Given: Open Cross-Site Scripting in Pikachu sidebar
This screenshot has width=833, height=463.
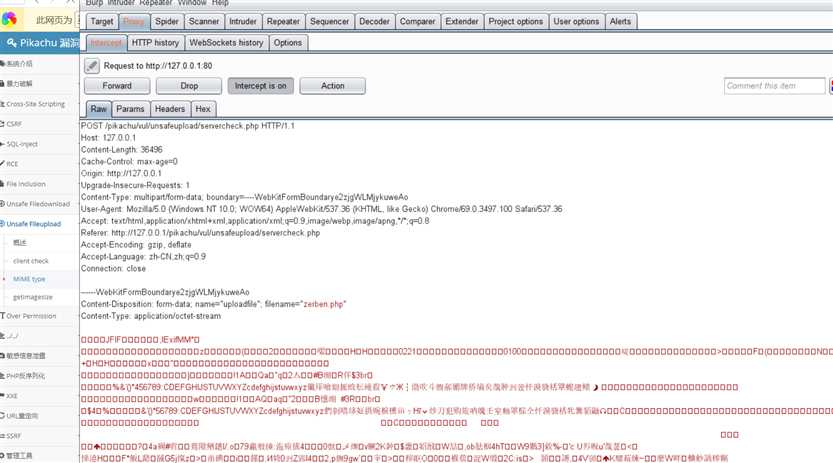Looking at the screenshot, I should coord(36,104).
